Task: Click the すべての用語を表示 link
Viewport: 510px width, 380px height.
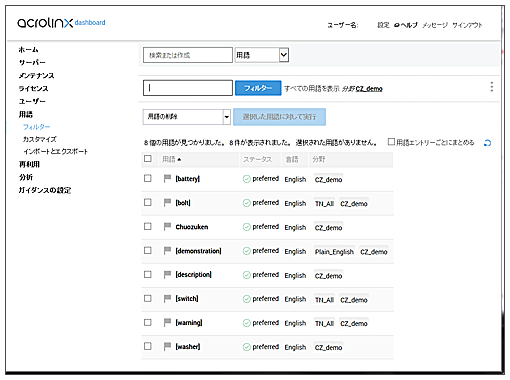Action: [x=312, y=89]
